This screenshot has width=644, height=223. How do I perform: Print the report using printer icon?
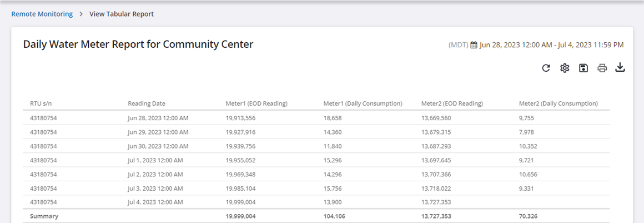tap(602, 68)
